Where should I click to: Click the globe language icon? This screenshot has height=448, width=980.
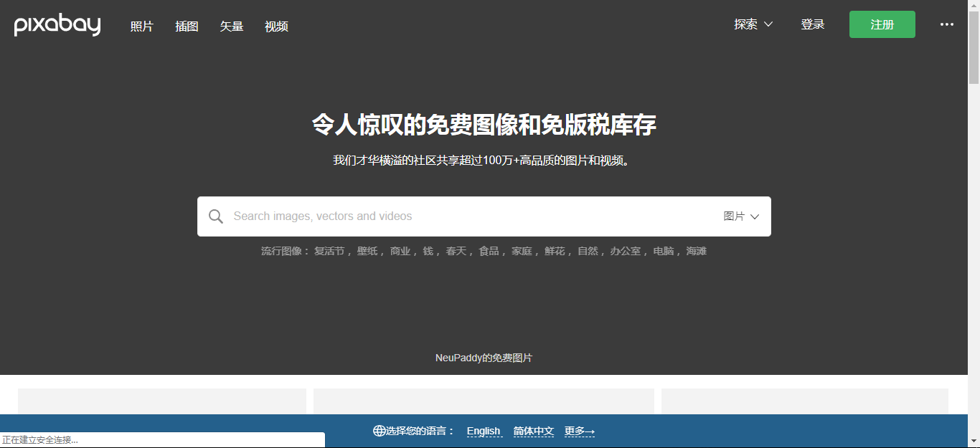click(x=379, y=431)
